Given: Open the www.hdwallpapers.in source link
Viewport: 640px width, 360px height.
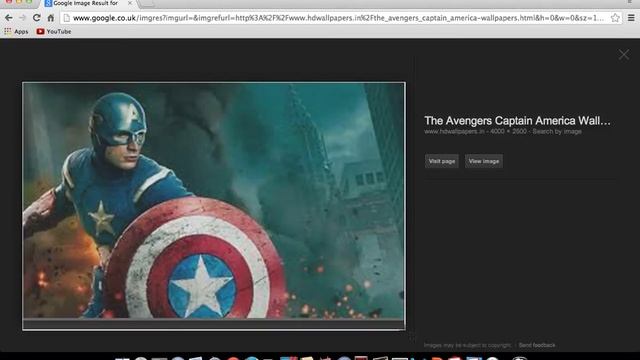Looking at the screenshot, I should (454, 131).
